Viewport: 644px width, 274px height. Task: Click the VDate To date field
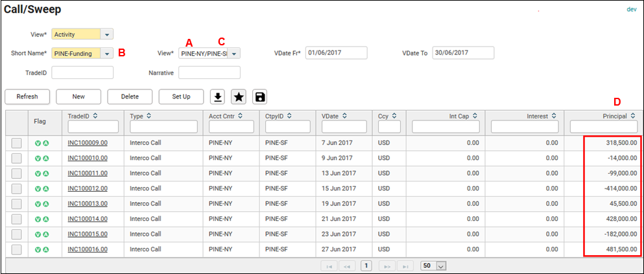[463, 53]
